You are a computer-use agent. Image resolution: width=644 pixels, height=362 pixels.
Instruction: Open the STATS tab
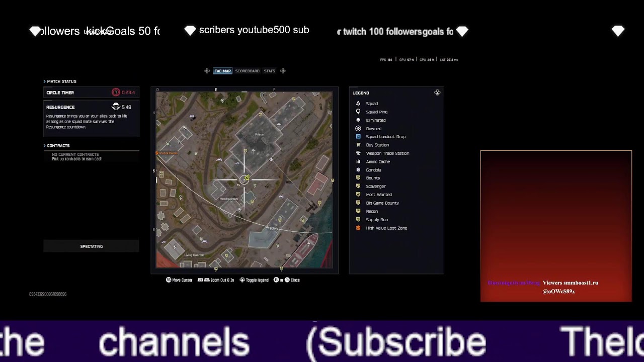(270, 71)
